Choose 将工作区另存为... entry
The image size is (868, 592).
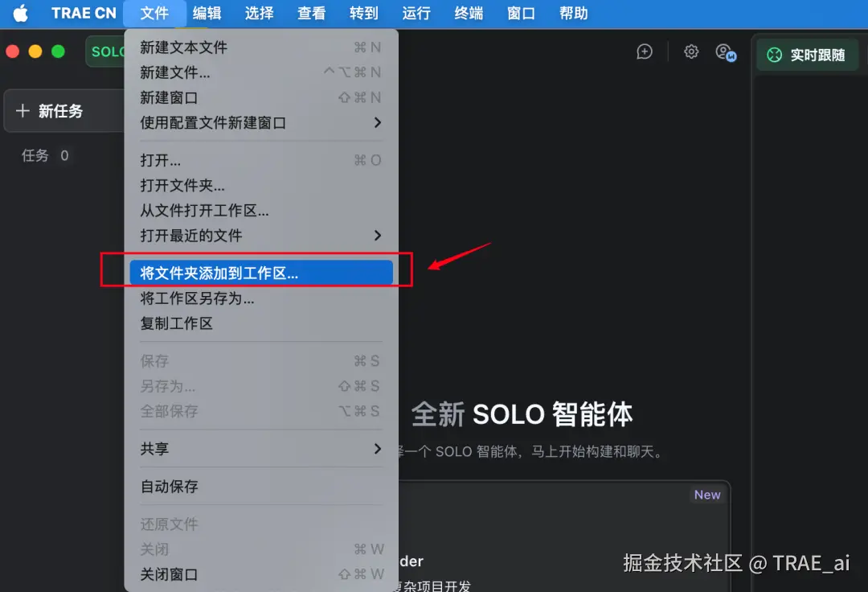tap(261, 298)
